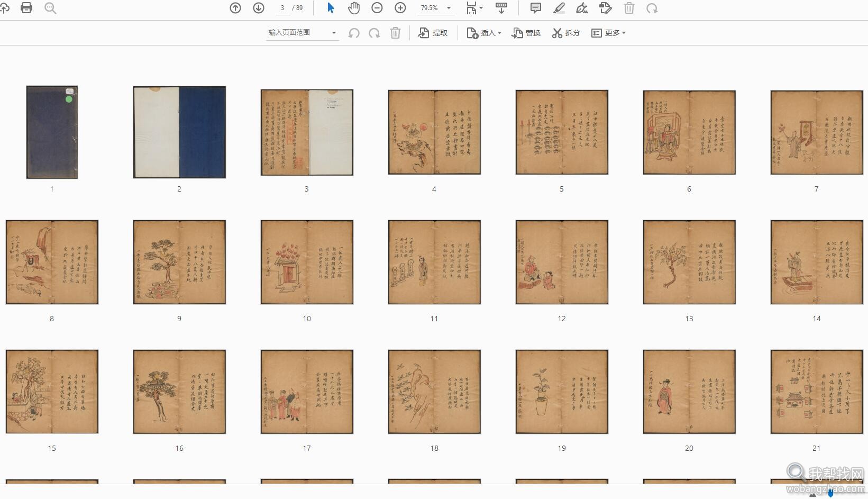The height and width of the screenshot is (499, 868).
Task: Click the sign signature pen icon
Action: click(x=582, y=8)
